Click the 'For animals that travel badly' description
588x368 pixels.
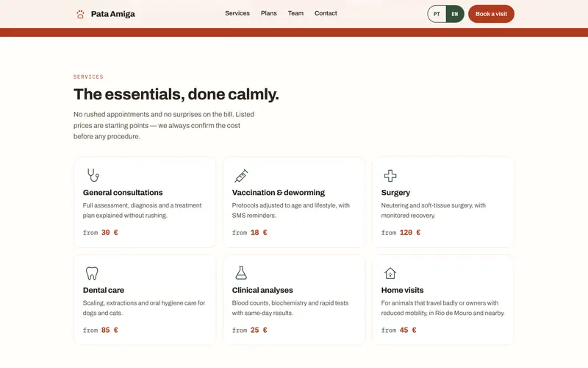pos(443,308)
